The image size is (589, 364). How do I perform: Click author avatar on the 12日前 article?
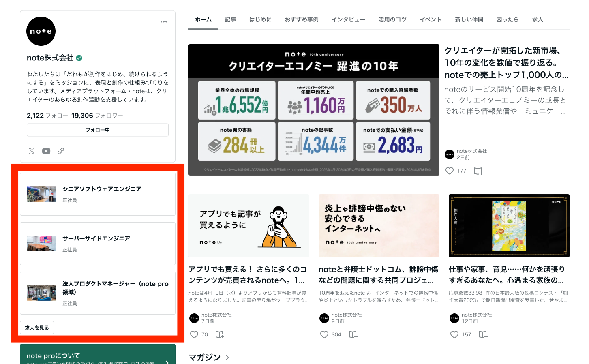[454, 318]
